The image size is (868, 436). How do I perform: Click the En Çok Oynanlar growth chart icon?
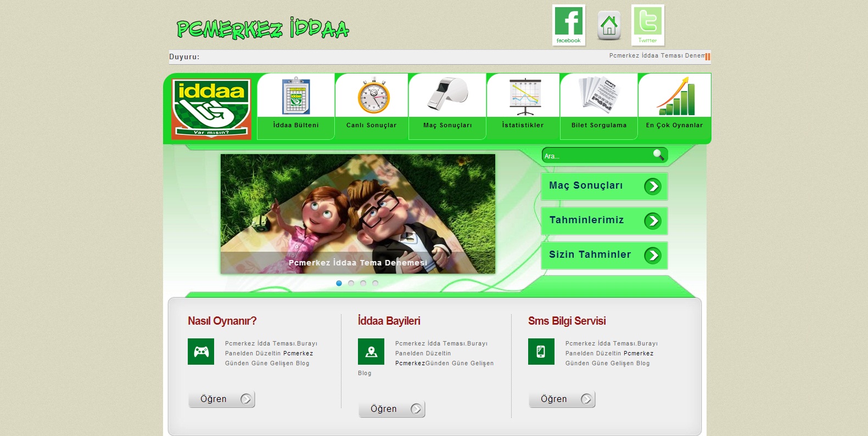point(675,96)
